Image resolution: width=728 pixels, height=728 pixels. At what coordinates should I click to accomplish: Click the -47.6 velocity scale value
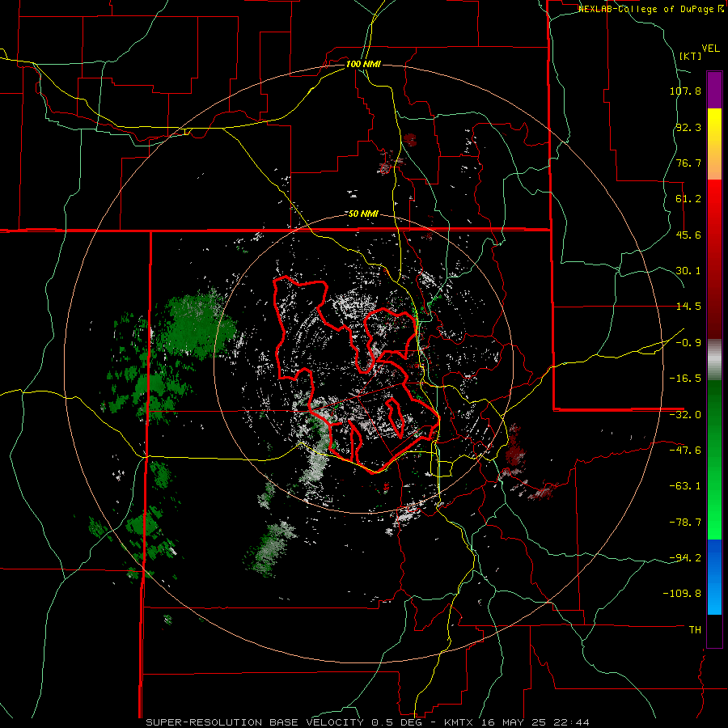tap(685, 451)
